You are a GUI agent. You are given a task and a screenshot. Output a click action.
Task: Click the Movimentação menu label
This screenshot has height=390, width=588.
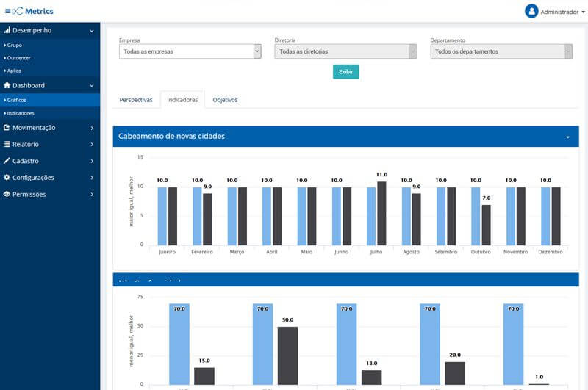click(x=34, y=128)
